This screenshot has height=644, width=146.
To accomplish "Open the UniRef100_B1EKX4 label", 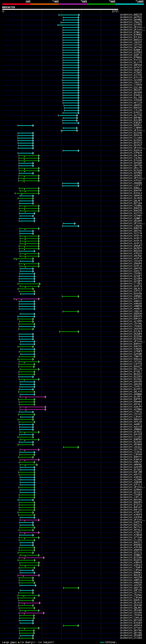I will click(x=131, y=151).
